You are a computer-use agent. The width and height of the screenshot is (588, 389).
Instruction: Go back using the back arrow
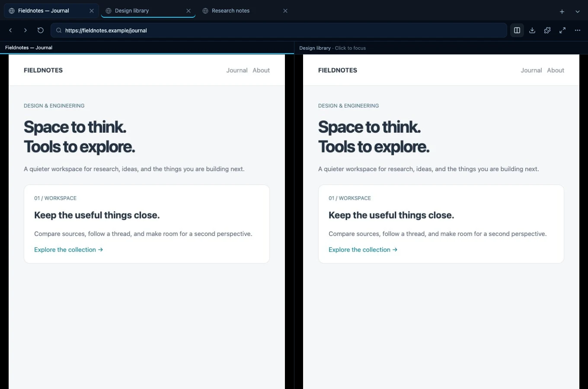(10, 30)
